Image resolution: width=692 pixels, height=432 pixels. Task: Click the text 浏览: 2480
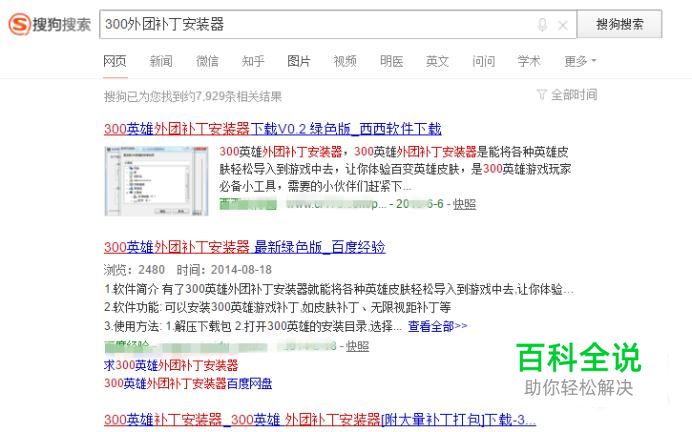[134, 270]
